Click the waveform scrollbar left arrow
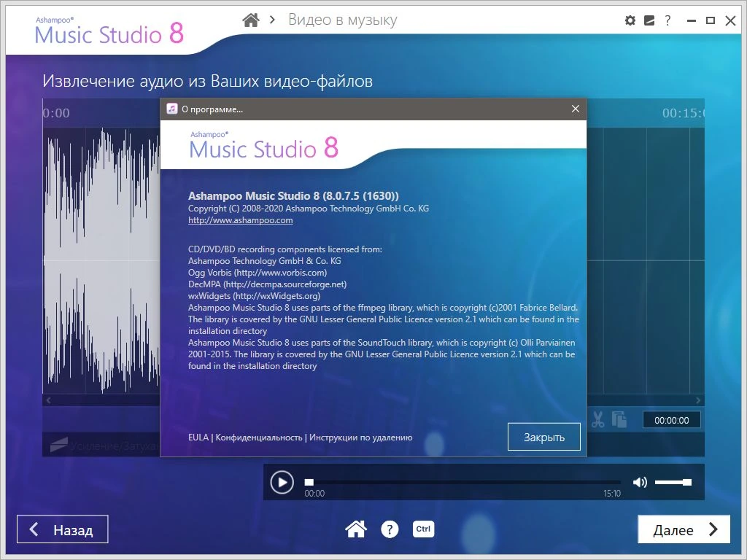 coord(48,400)
